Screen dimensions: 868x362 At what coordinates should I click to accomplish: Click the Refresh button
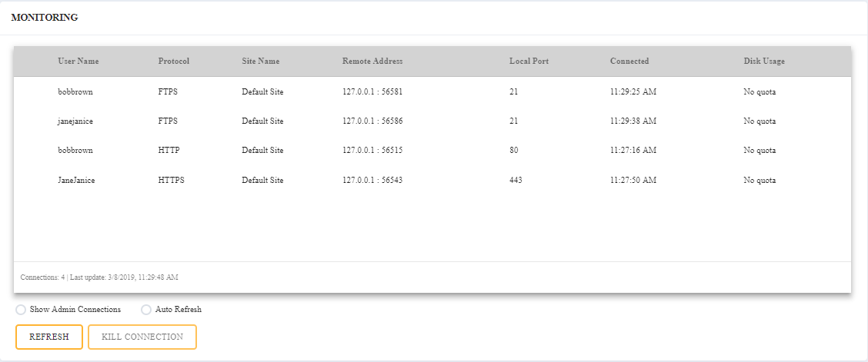tap(49, 337)
